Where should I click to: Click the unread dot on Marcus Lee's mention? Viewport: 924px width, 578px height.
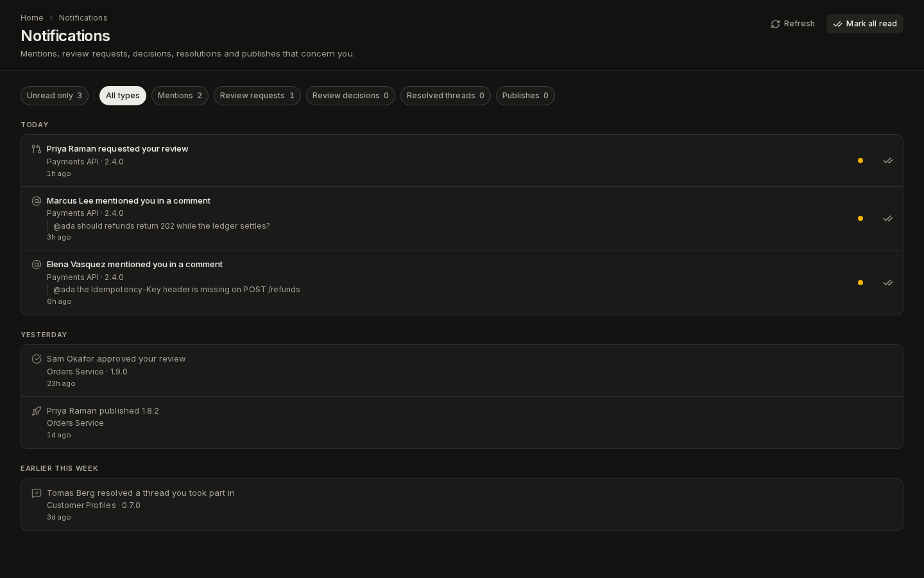tap(860, 218)
